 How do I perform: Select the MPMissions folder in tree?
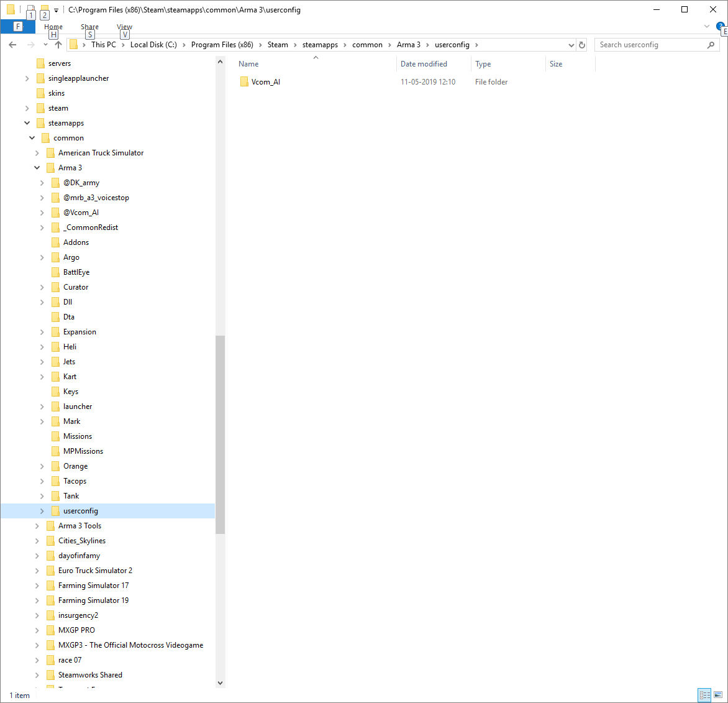pyautogui.click(x=83, y=451)
